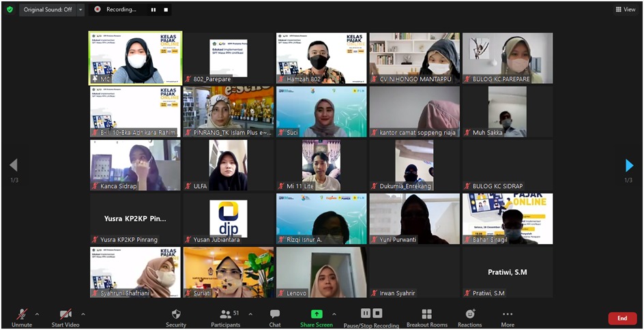Pause recording in the top bar

coord(153,10)
